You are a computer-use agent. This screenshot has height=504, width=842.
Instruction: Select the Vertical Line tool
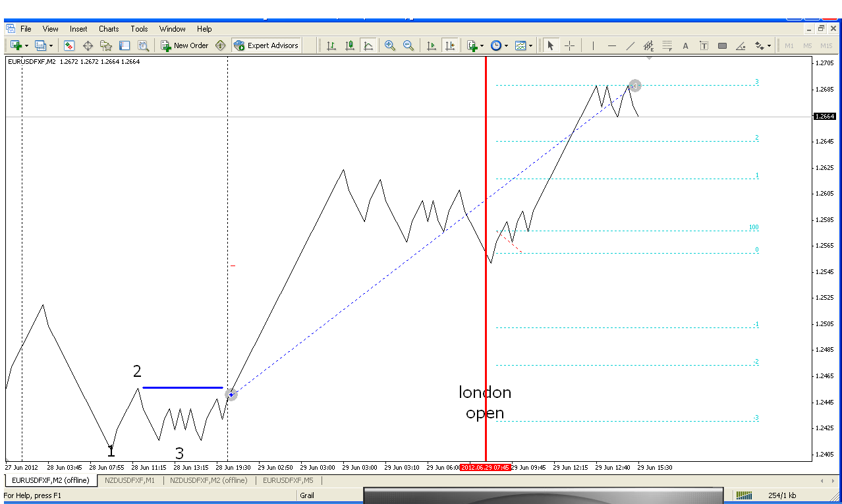[593, 45]
